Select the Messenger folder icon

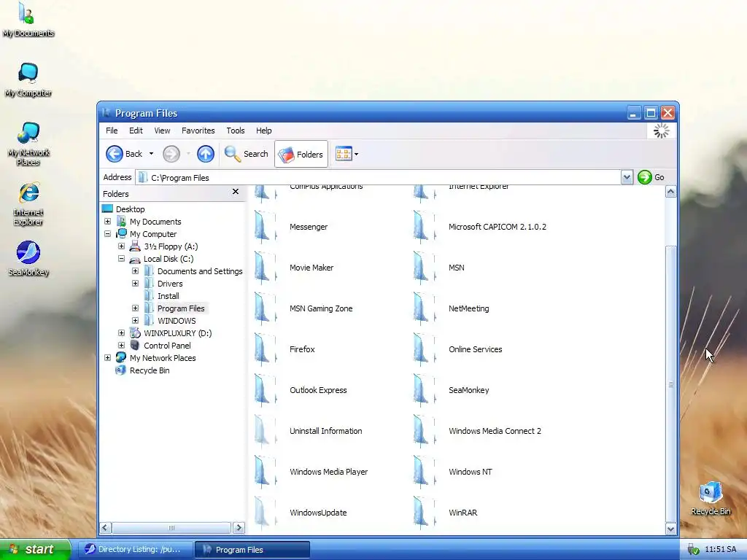coord(266,227)
